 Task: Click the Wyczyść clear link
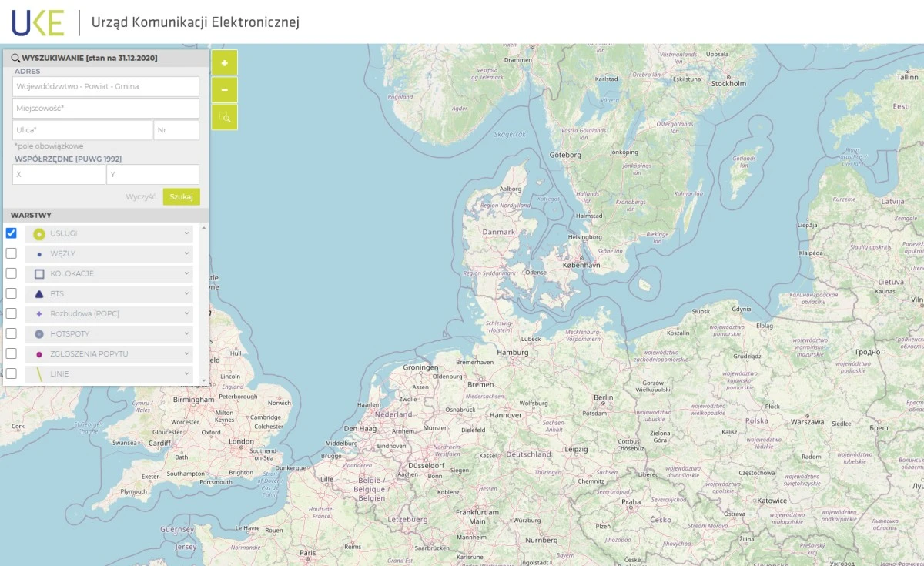coord(141,197)
